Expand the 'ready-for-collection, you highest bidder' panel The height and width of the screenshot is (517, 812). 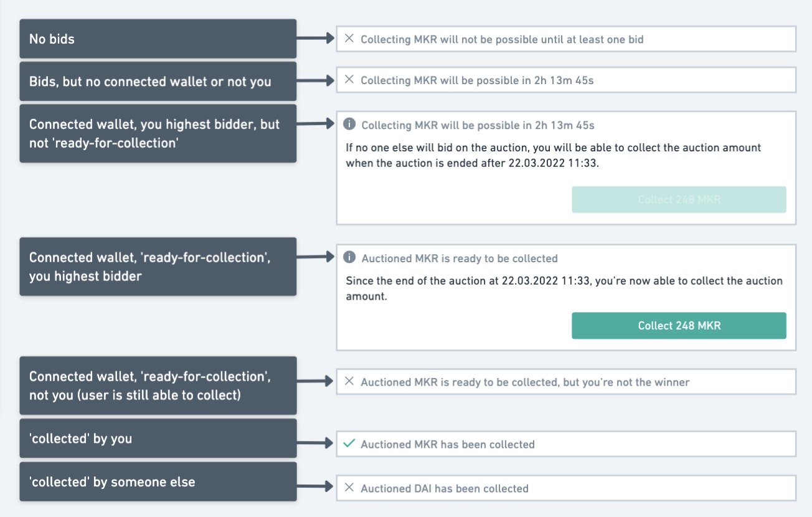(x=158, y=267)
